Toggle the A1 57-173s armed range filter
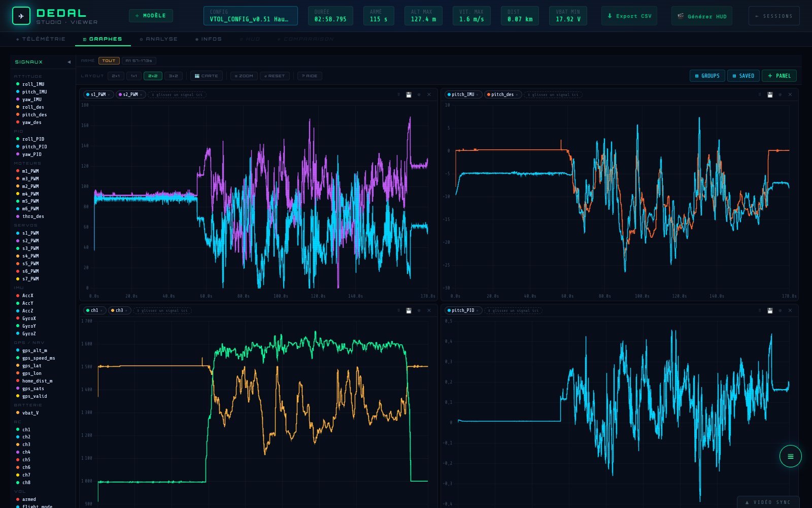Viewport: 812px width, 508px height. [139, 60]
